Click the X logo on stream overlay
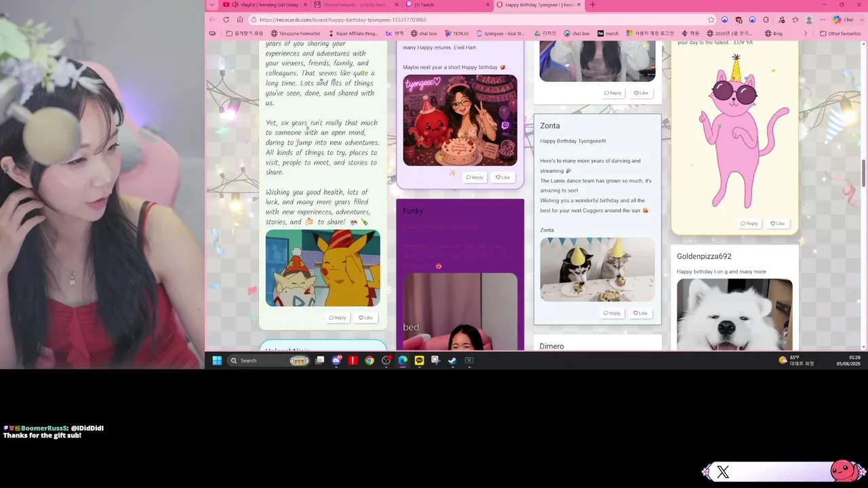 point(723,472)
